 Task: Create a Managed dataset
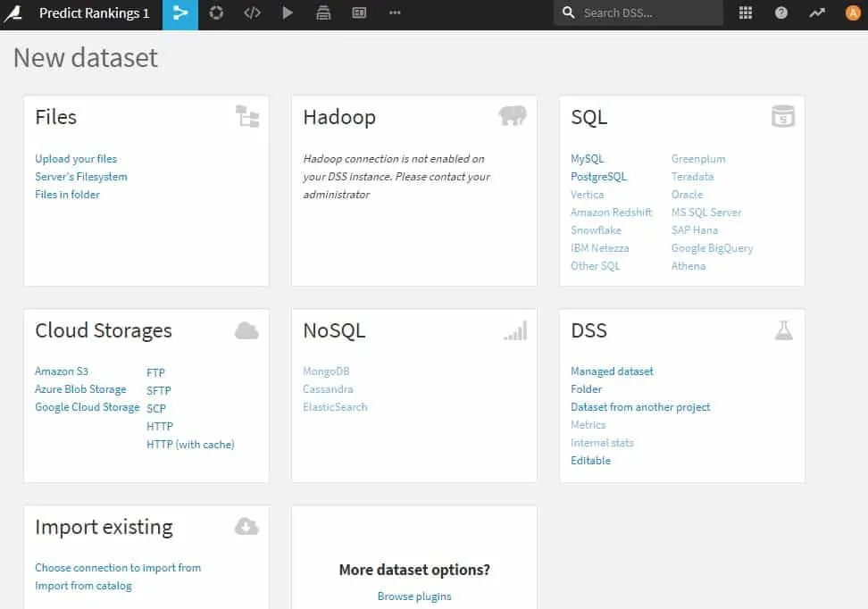tap(612, 371)
